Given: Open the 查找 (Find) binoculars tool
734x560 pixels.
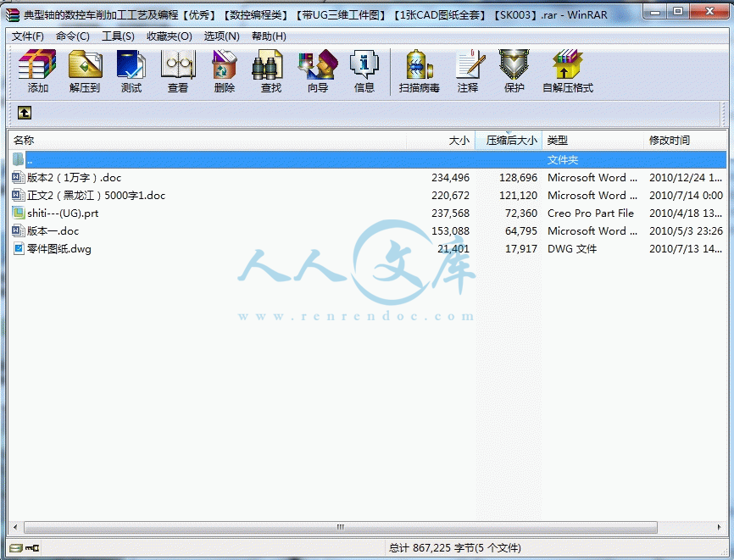Looking at the screenshot, I should pos(271,70).
